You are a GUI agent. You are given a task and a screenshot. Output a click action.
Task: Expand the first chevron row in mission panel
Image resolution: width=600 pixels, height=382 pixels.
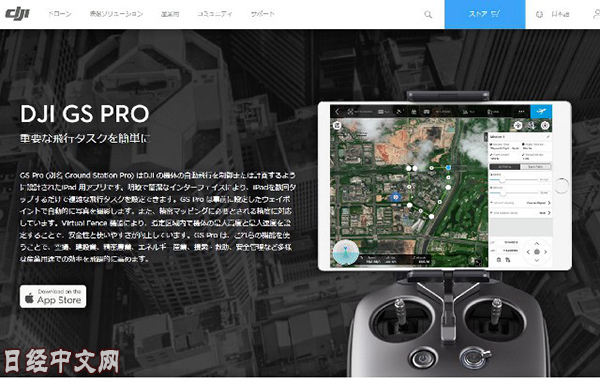[x=521, y=202]
